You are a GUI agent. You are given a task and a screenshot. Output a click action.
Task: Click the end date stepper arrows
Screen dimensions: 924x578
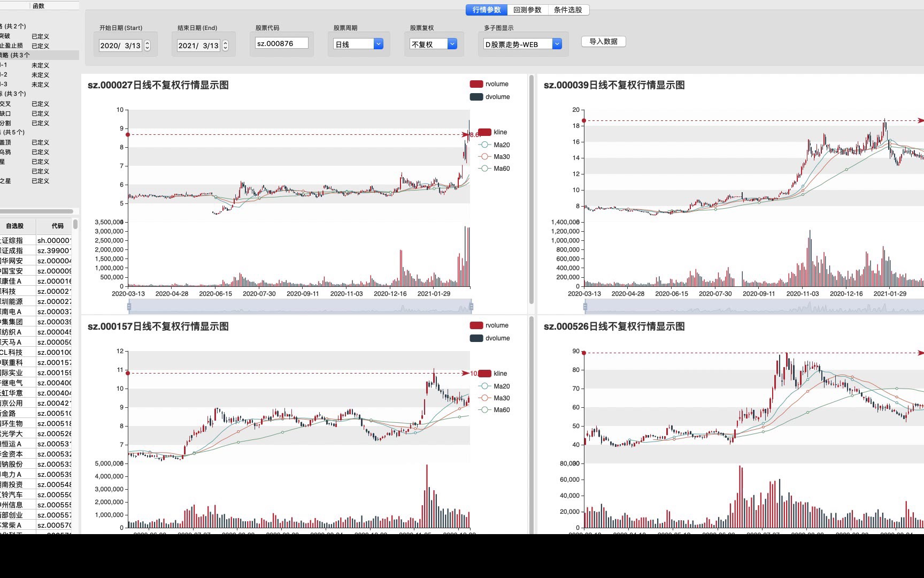point(225,45)
